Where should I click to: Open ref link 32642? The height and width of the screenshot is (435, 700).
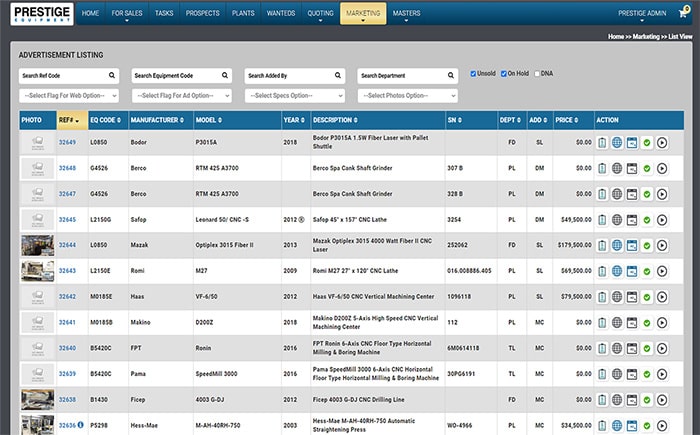(x=67, y=297)
